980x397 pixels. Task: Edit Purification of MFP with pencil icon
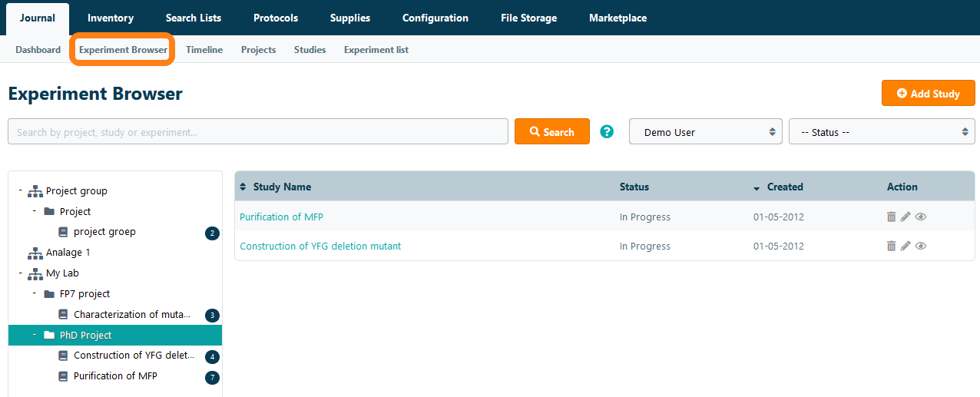[906, 217]
